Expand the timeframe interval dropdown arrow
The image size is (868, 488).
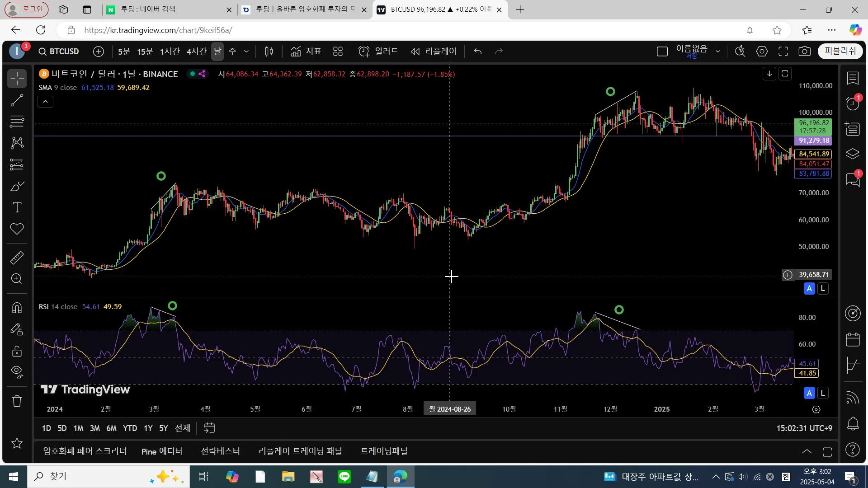(246, 52)
